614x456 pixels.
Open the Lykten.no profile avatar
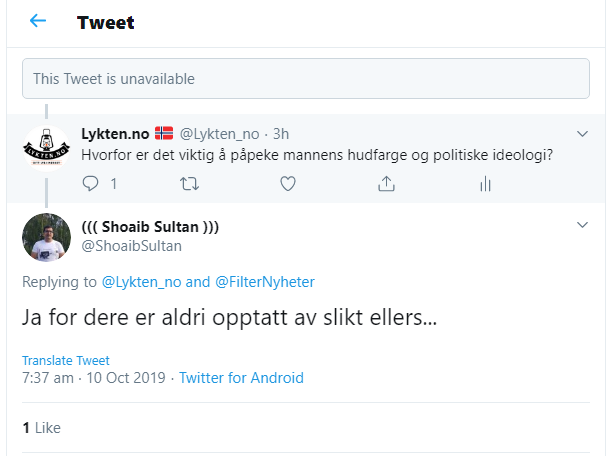coord(46,150)
